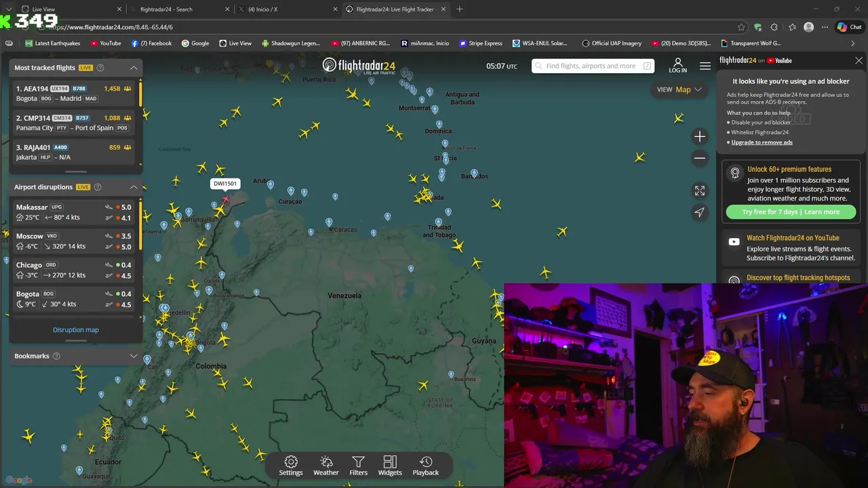Close the Flightradar24 YouTube side panel
Screen dimensions: 868x488
click(x=859, y=60)
